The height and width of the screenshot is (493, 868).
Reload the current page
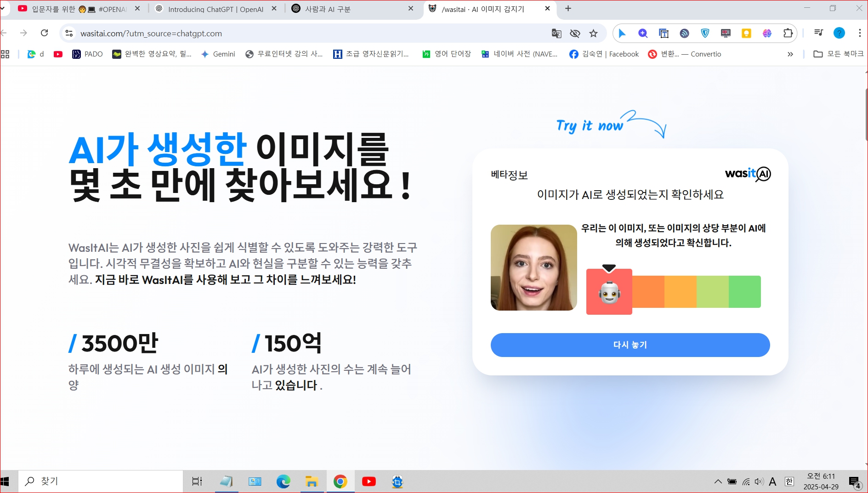(x=44, y=33)
